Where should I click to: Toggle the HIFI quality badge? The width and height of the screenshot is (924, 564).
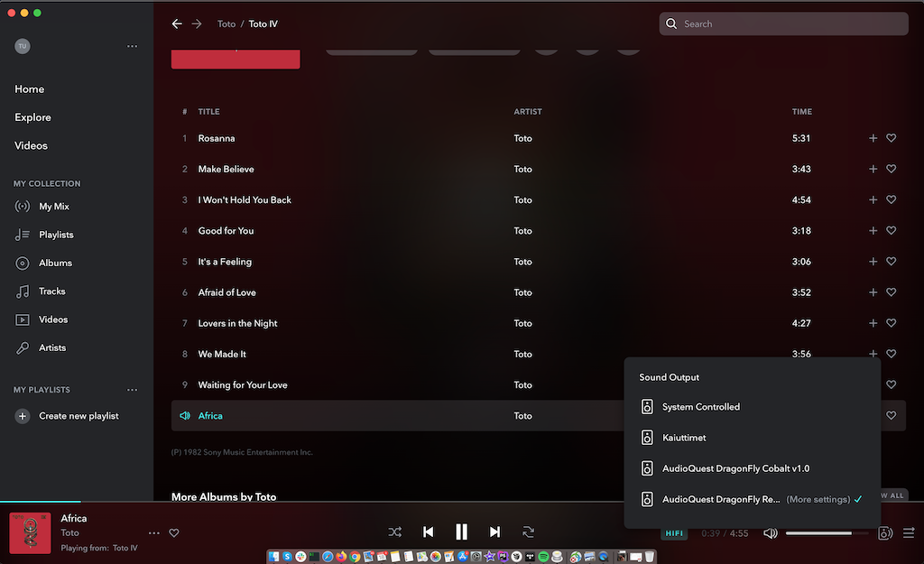click(x=674, y=533)
